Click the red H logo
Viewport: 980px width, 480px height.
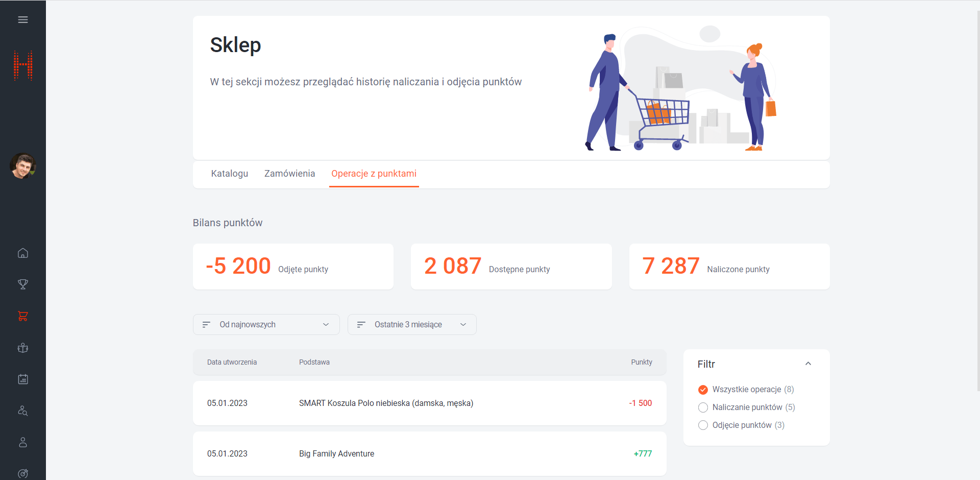click(x=23, y=65)
